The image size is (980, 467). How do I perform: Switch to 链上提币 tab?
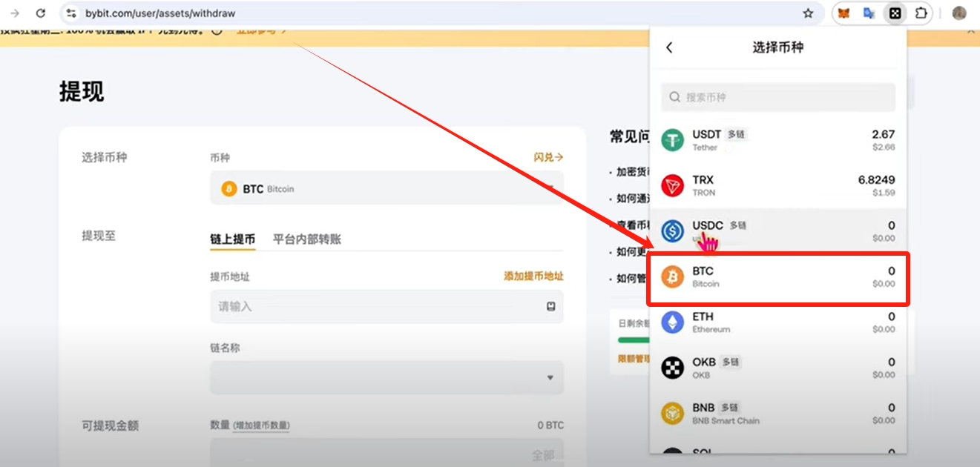point(233,239)
